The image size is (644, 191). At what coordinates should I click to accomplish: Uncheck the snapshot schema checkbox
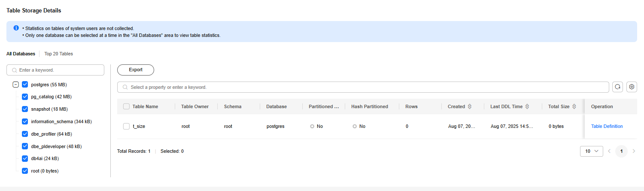tap(25, 109)
